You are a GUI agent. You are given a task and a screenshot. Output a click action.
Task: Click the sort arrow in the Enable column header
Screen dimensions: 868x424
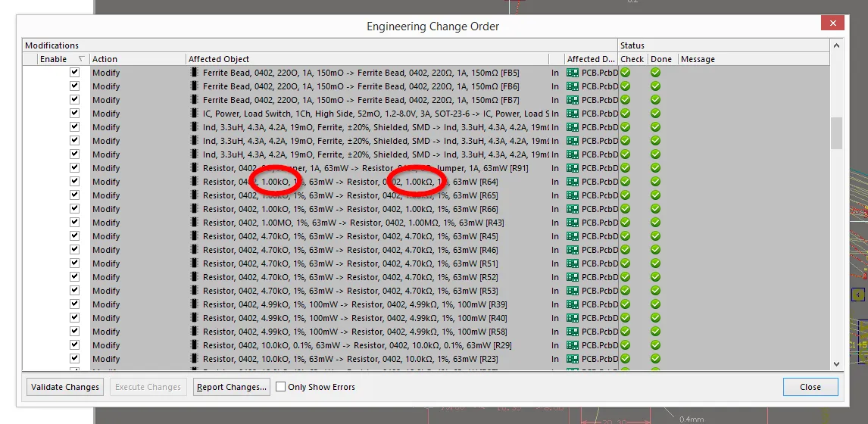(x=81, y=59)
